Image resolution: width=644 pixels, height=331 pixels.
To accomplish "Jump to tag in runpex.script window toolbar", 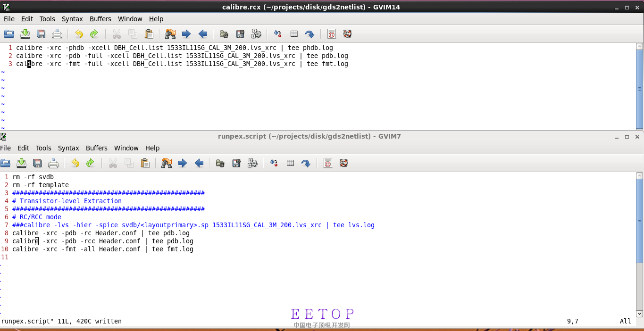I will click(x=306, y=163).
